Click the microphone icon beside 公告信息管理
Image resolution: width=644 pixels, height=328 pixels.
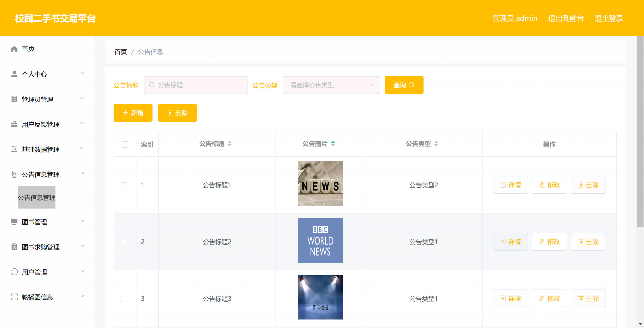pyautogui.click(x=14, y=174)
